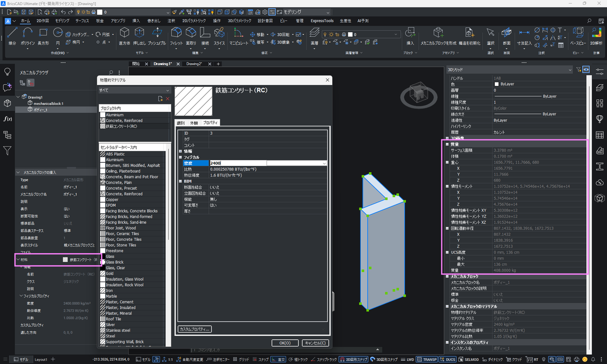Toggle 直交 in the status bar
The image size is (607, 364).
point(279,359)
